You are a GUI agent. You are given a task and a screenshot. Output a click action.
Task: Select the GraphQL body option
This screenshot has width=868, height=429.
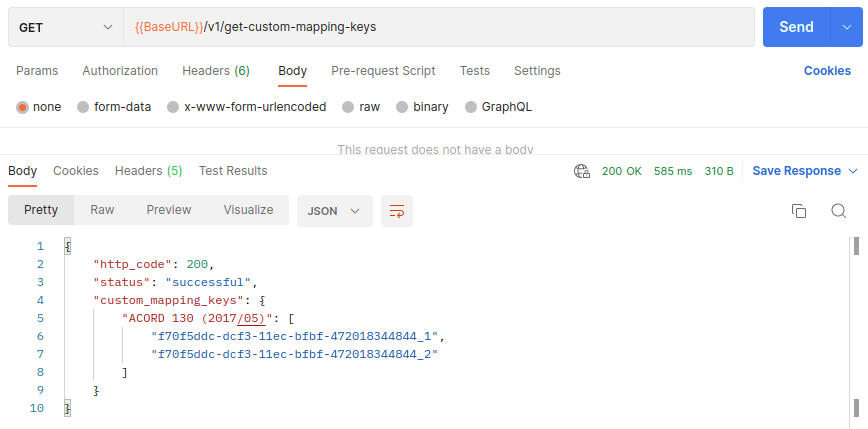tap(472, 107)
